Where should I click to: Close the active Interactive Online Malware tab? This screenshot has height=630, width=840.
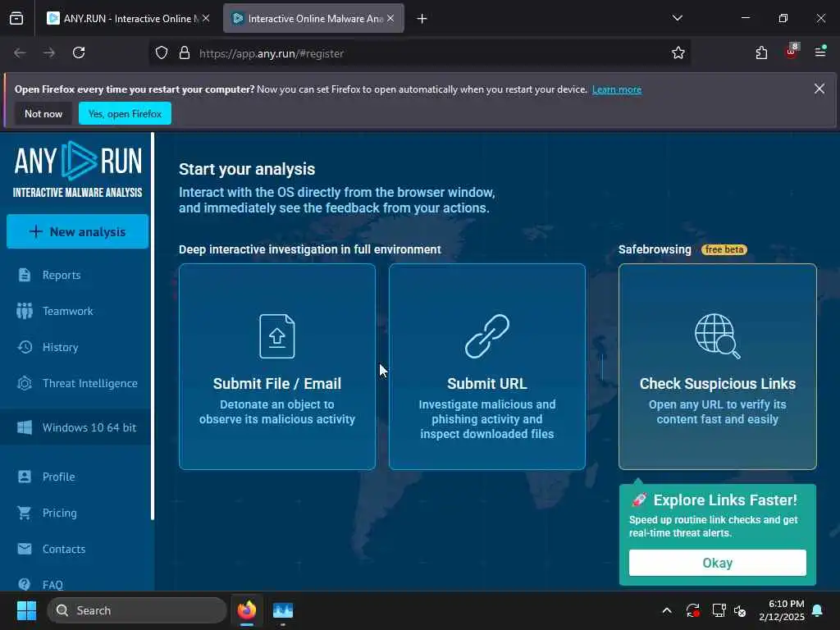[390, 18]
